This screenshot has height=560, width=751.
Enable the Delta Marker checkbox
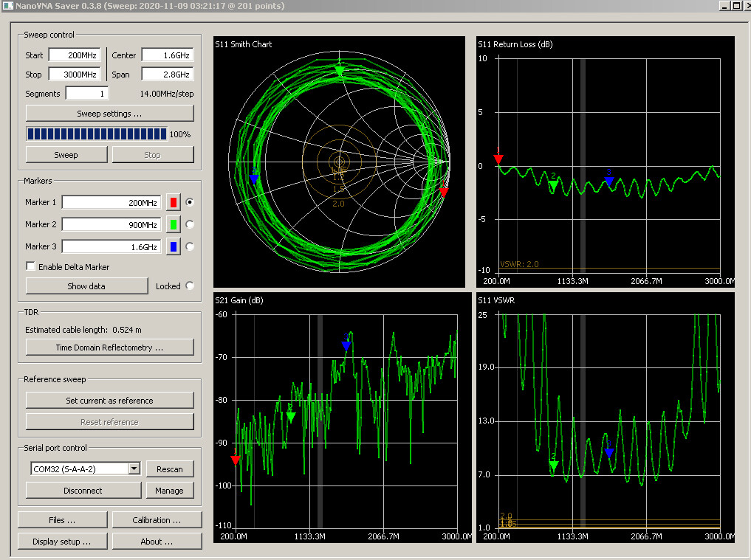coord(31,266)
